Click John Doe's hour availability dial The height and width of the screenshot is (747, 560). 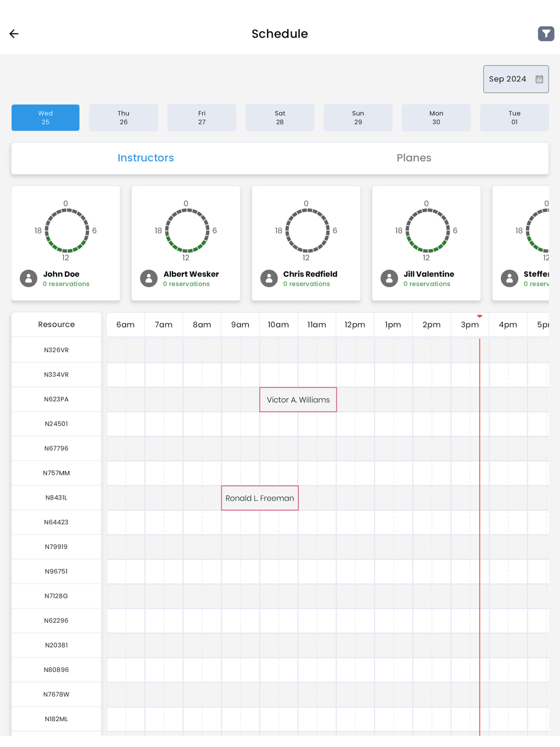[x=67, y=231]
